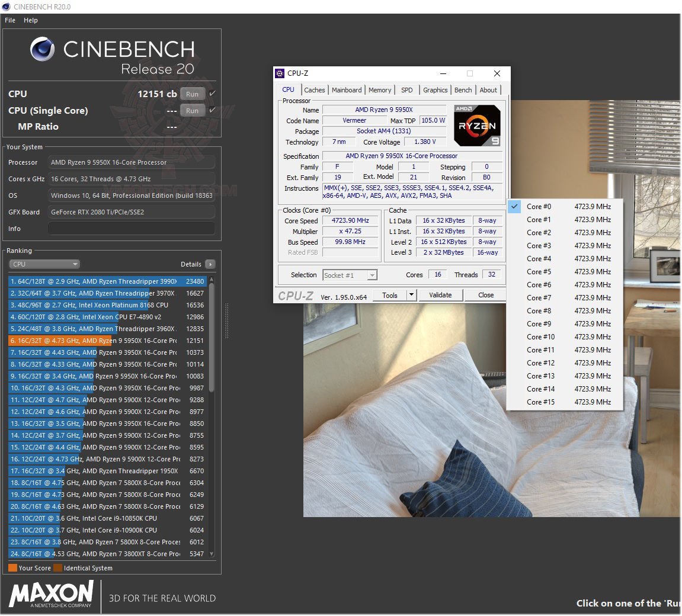Click the panel divider grip handle
Image resolution: width=682 pixels, height=616 pixels.
pyautogui.click(x=226, y=321)
